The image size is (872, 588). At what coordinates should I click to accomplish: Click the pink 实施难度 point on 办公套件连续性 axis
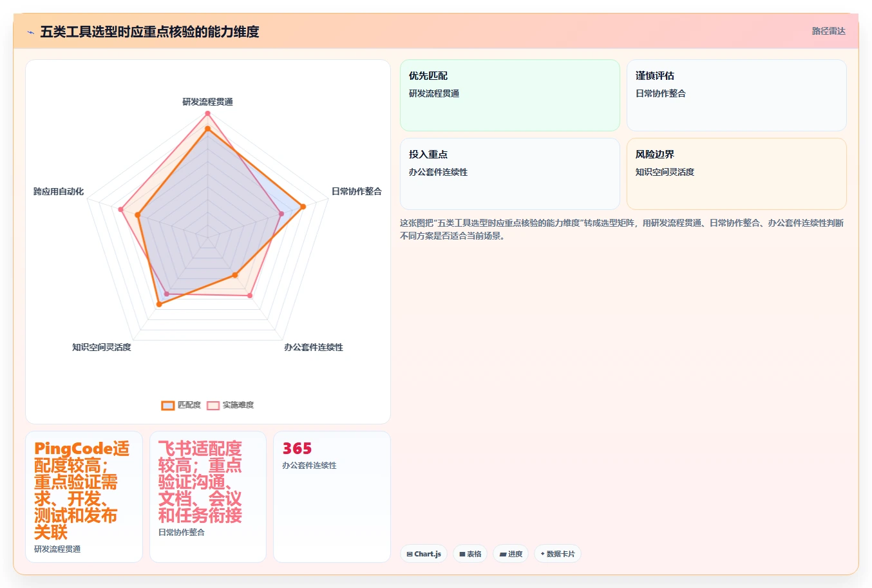[x=250, y=296]
